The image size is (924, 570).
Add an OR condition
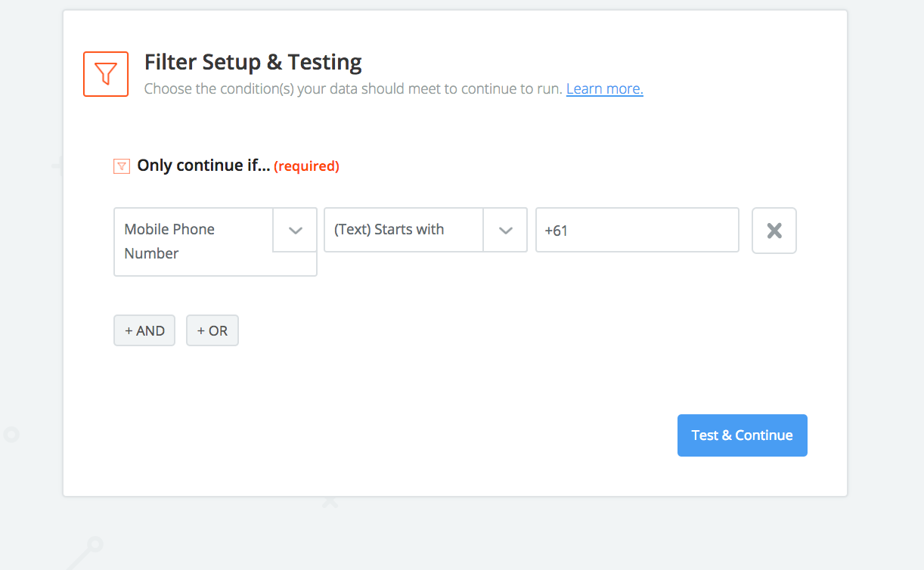pos(212,330)
